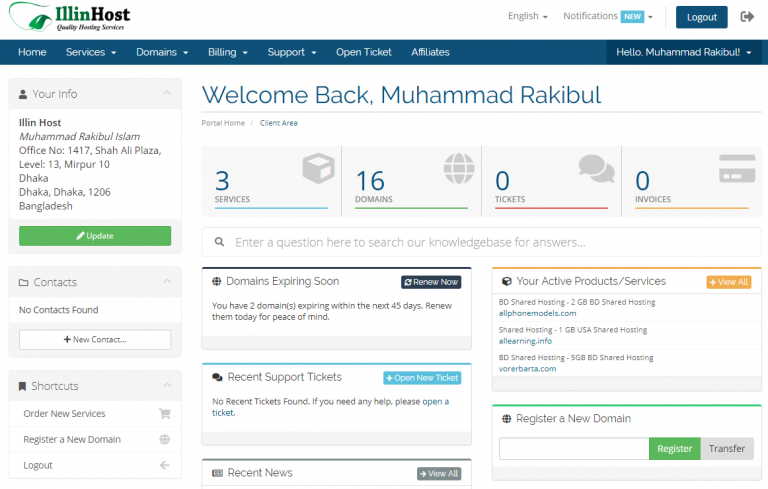This screenshot has width=768, height=489.
Task: Click the credit card icon in Invoices tile
Action: pyautogui.click(x=737, y=169)
